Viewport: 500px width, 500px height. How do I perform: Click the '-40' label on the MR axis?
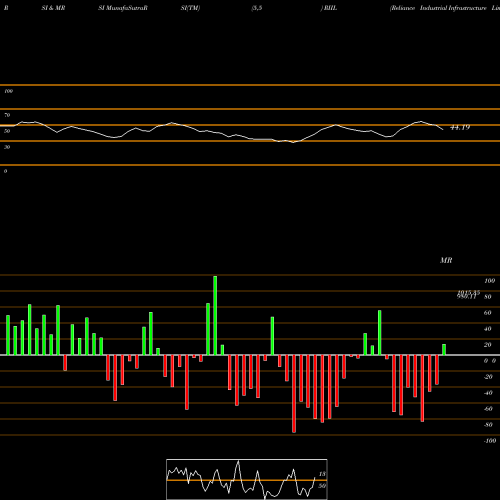click(488, 393)
